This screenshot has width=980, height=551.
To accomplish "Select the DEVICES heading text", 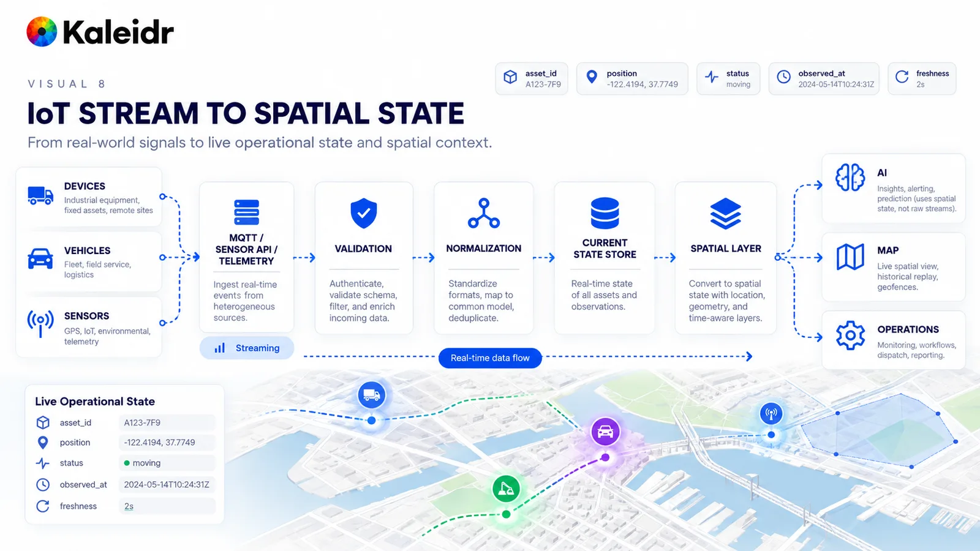I will point(85,186).
